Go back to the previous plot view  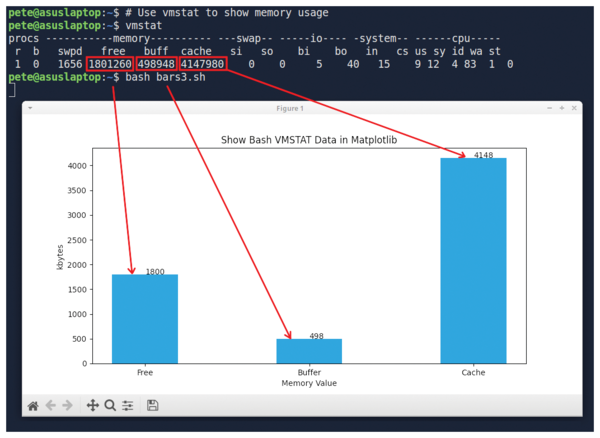[x=51, y=405]
